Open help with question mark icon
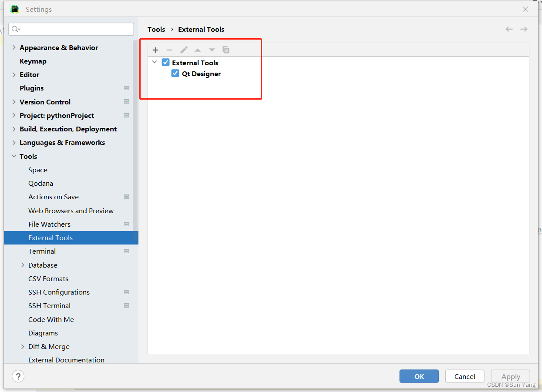This screenshot has height=392, width=542. click(18, 376)
